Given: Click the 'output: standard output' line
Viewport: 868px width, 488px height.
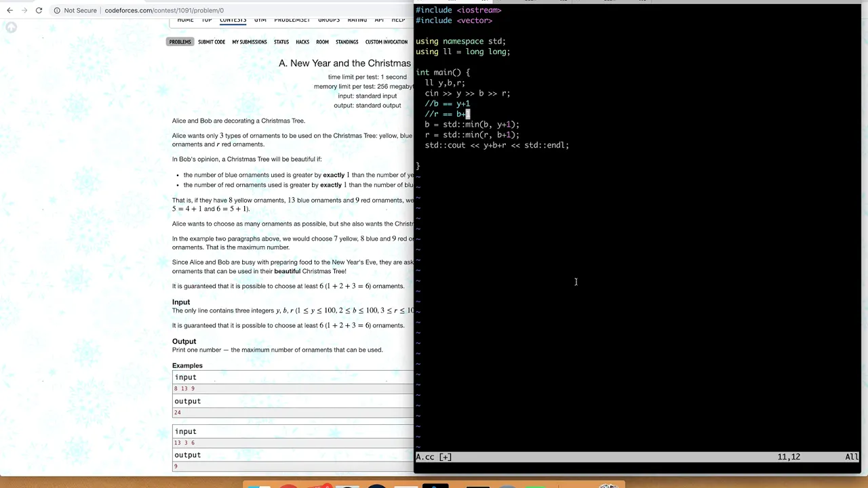Looking at the screenshot, I should pos(367,106).
